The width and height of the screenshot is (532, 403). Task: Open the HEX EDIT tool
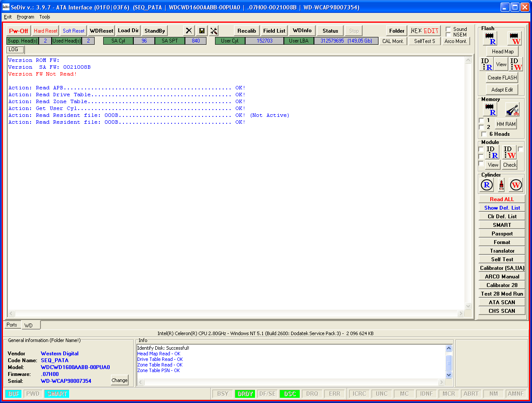pyautogui.click(x=424, y=31)
